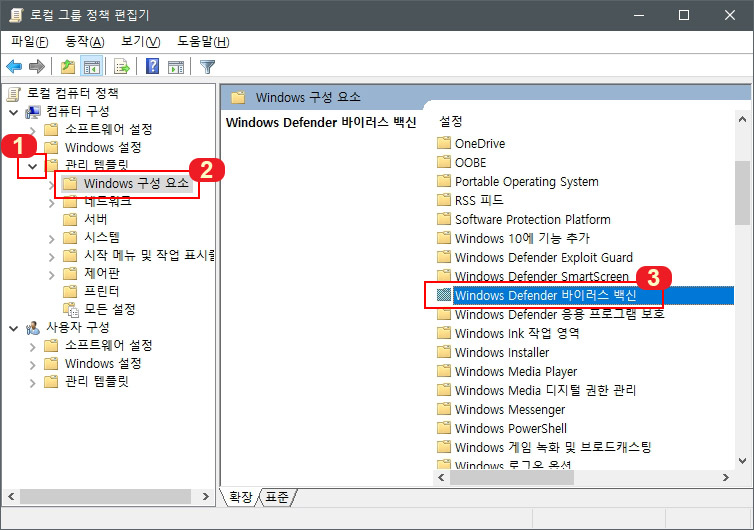The height and width of the screenshot is (530, 754).
Task: Select Windows Ink 작업 영역 folder
Action: pyautogui.click(x=517, y=333)
